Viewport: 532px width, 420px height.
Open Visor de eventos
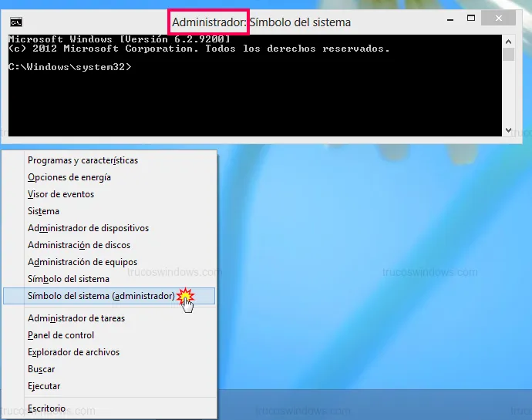click(61, 194)
